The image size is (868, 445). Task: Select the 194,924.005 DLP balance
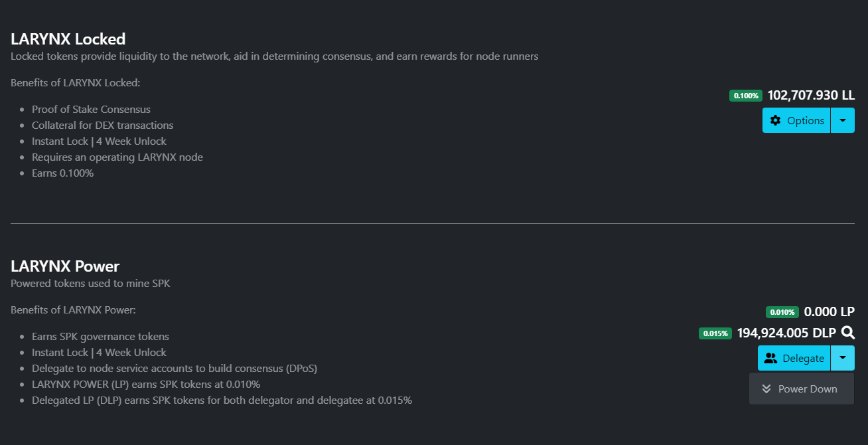[x=786, y=333]
